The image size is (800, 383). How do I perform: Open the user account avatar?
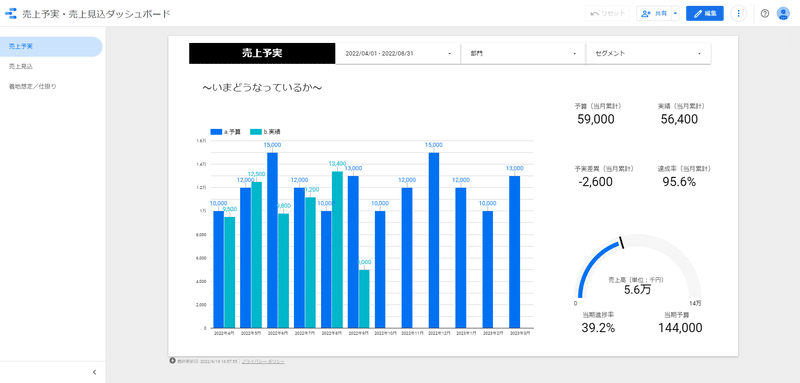coord(783,14)
